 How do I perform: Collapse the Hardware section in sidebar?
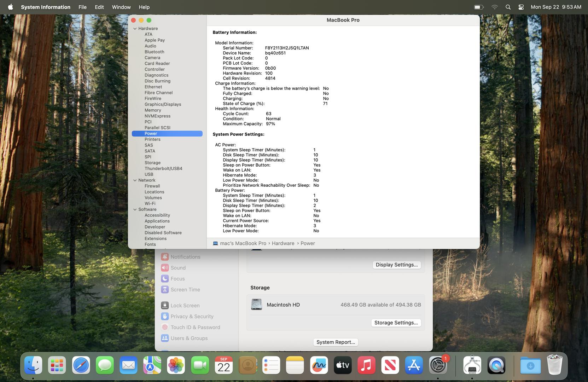click(135, 29)
